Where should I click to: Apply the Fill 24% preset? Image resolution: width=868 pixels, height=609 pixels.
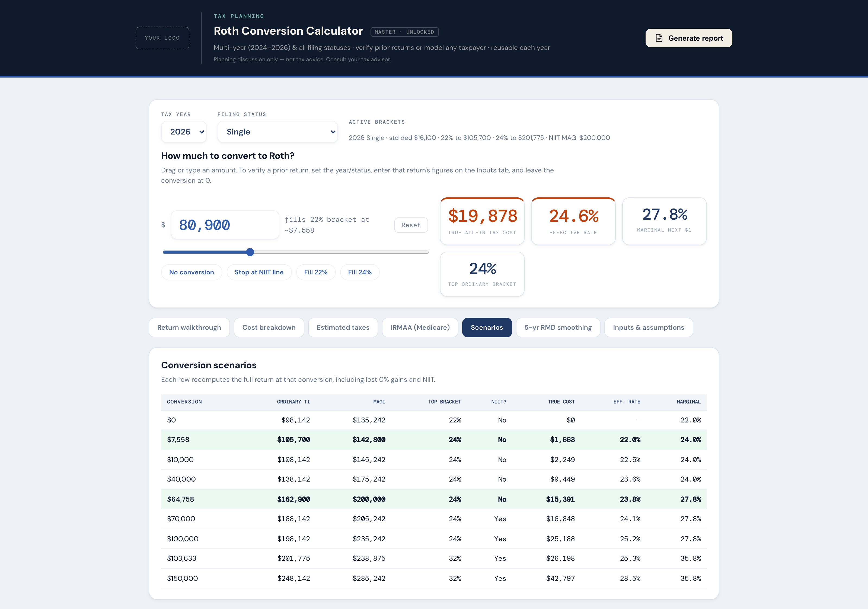click(359, 272)
